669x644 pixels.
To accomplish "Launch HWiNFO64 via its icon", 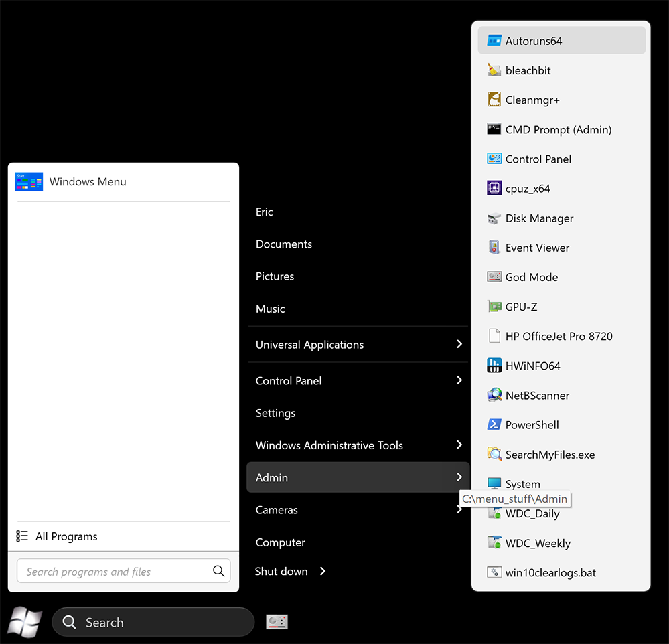I will pyautogui.click(x=494, y=366).
